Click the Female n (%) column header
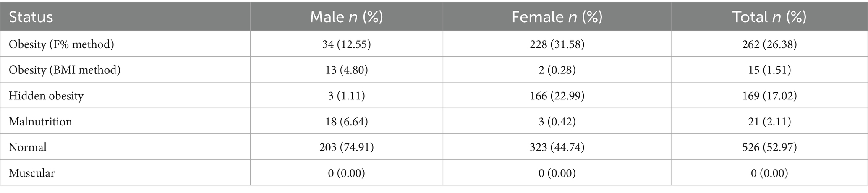 point(557,17)
